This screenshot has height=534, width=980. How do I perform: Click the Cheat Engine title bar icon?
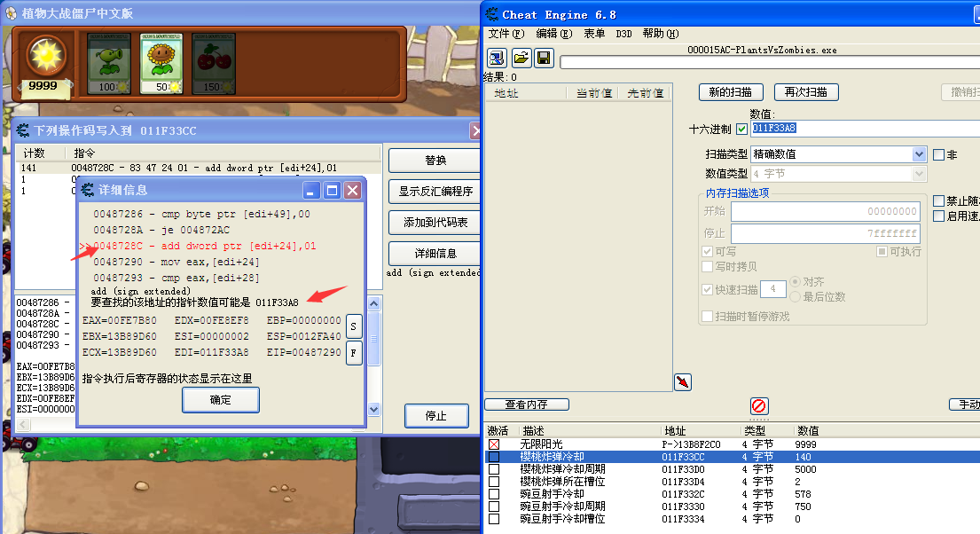pyautogui.click(x=492, y=14)
